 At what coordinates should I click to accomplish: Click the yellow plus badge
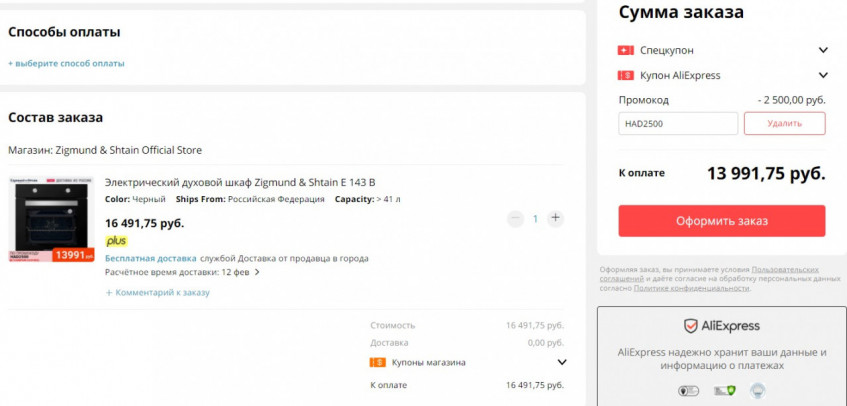click(x=116, y=241)
